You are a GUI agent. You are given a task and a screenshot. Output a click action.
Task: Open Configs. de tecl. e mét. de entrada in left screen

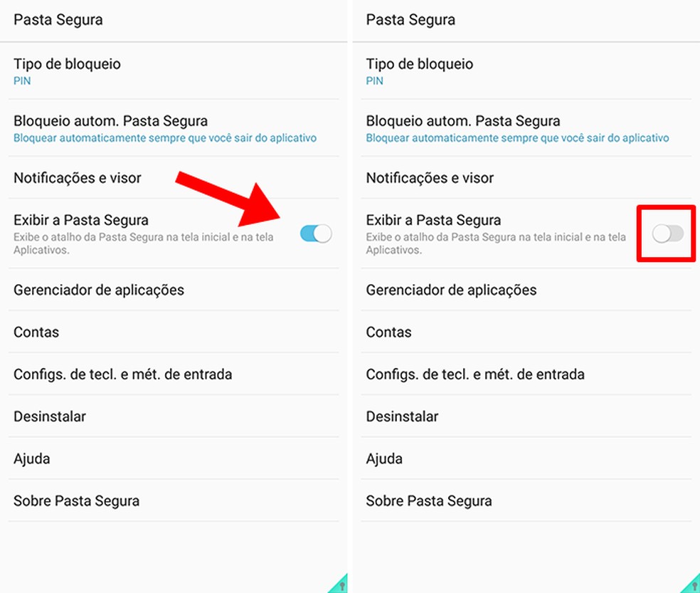[x=174, y=374]
